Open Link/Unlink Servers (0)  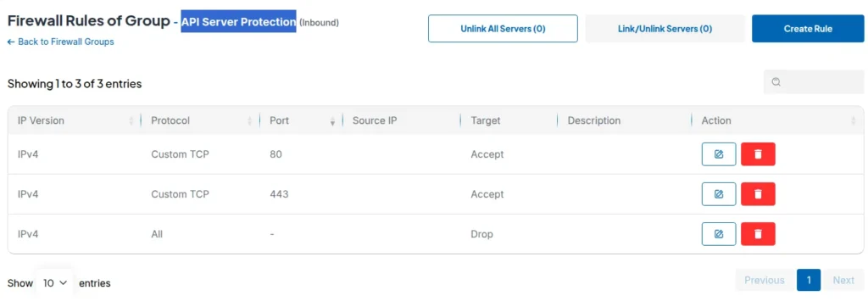pos(665,28)
